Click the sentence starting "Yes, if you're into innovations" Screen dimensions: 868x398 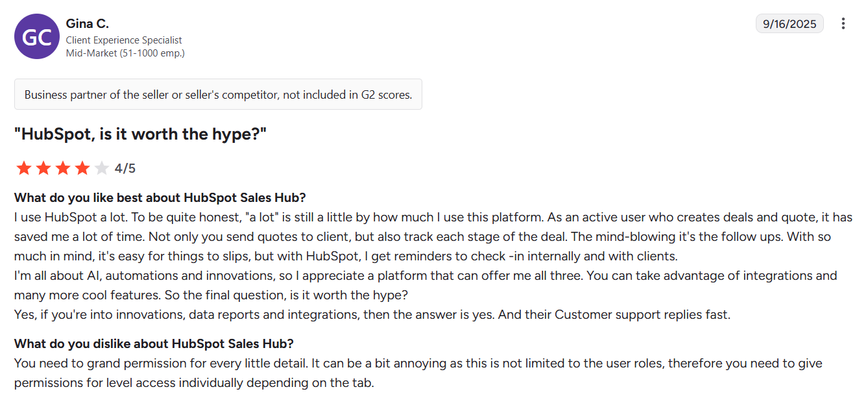click(372, 315)
